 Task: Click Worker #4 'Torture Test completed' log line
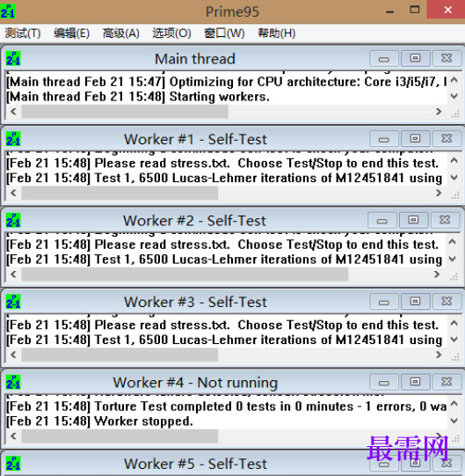coord(227,406)
